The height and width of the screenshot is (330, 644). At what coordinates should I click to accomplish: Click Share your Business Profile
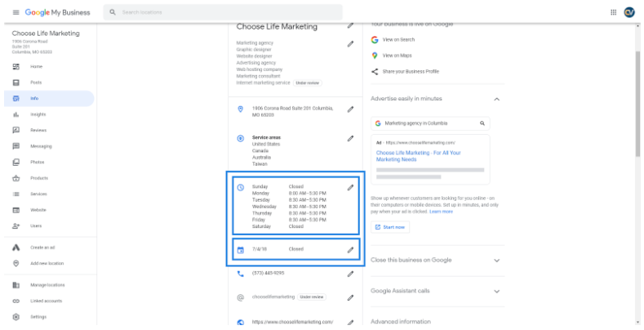411,72
